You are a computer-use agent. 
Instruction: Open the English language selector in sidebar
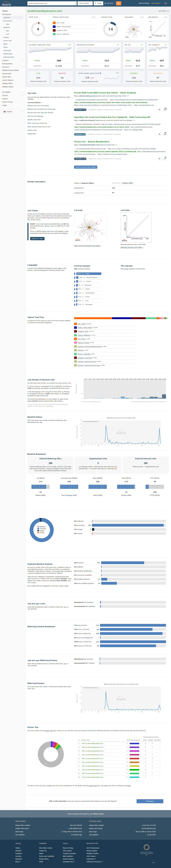(x=7, y=112)
